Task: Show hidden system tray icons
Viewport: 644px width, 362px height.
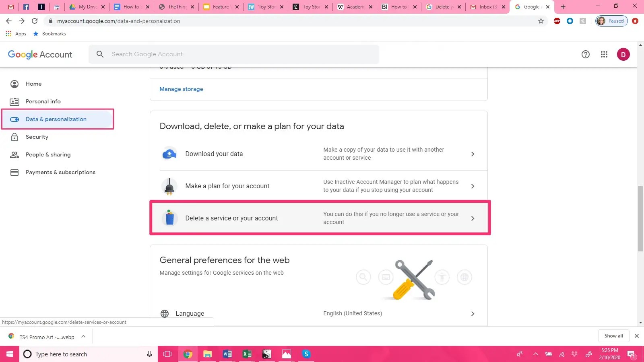Action: [535, 354]
